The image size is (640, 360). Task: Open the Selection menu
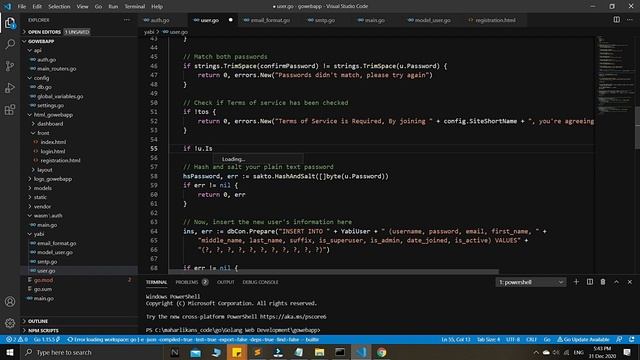click(x=59, y=7)
